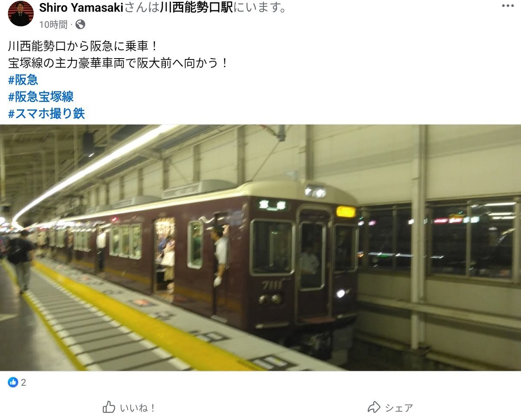Click the 10時間 timestamp

pos(53,24)
